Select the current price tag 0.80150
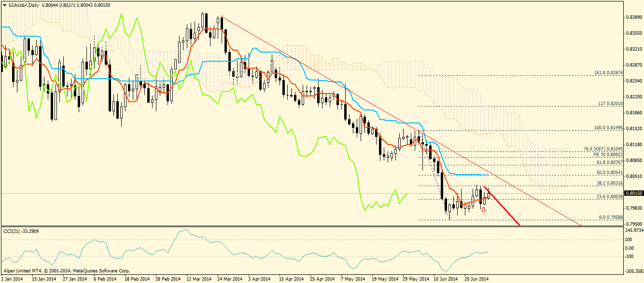Screen dimensions: 644x283 pos(634,193)
